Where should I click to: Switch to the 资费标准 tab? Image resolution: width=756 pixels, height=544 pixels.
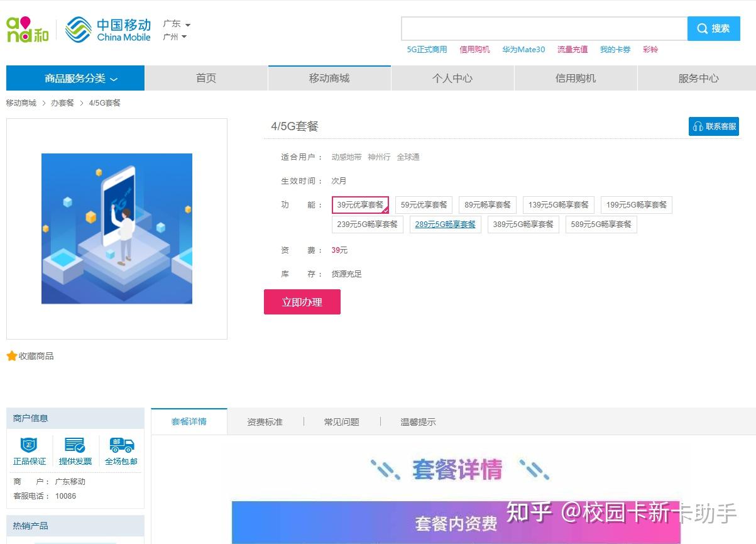click(265, 422)
